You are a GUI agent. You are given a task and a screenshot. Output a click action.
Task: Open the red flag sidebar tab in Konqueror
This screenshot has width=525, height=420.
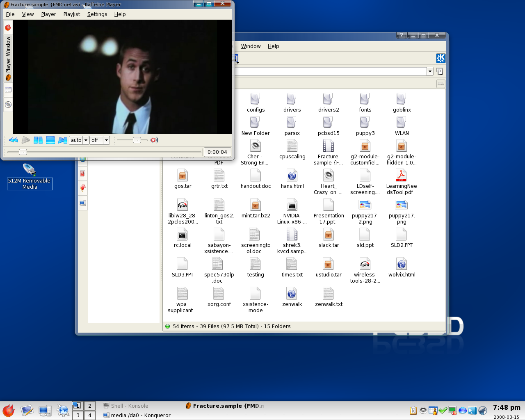point(83,188)
